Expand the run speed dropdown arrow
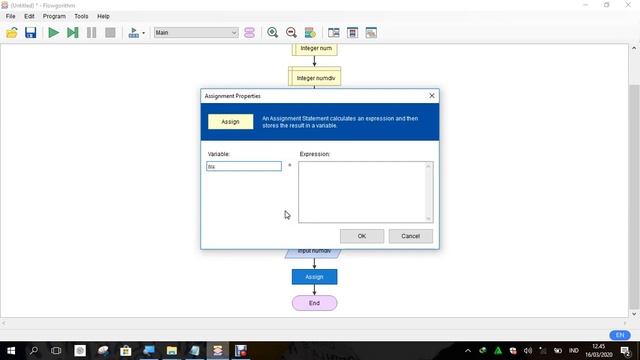 [143, 33]
